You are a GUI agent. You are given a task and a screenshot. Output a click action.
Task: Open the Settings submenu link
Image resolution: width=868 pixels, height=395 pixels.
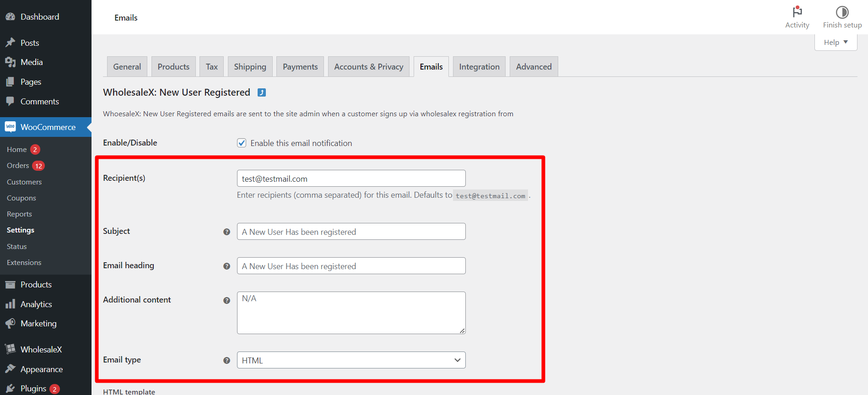pyautogui.click(x=21, y=230)
